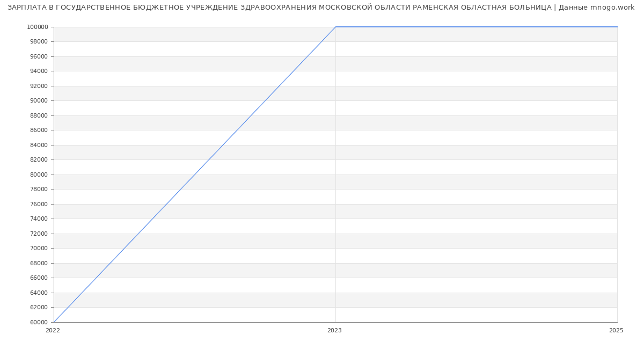644x349 pixels.
Task: Select the 2025 x-axis label
Action: pyautogui.click(x=616, y=331)
